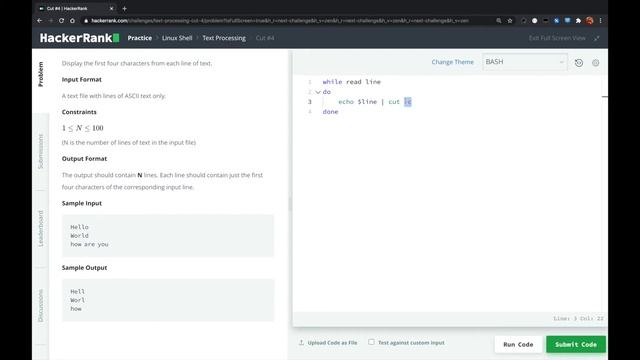This screenshot has height=360, width=640.
Task: Click the site lock icon in address bar
Action: point(86,20)
